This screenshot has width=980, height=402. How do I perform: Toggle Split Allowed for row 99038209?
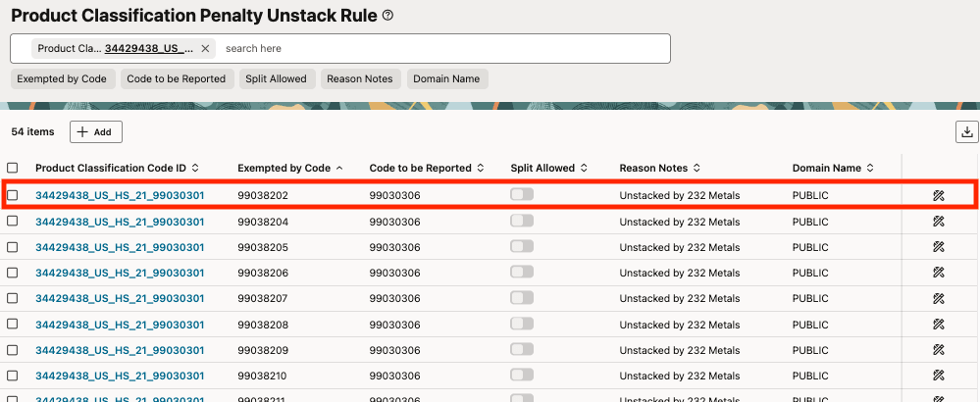coord(522,349)
